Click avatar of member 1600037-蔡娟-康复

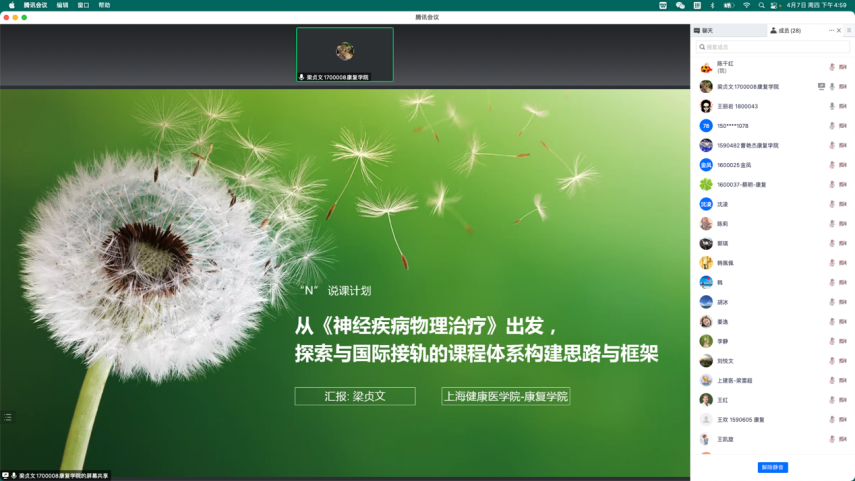706,185
